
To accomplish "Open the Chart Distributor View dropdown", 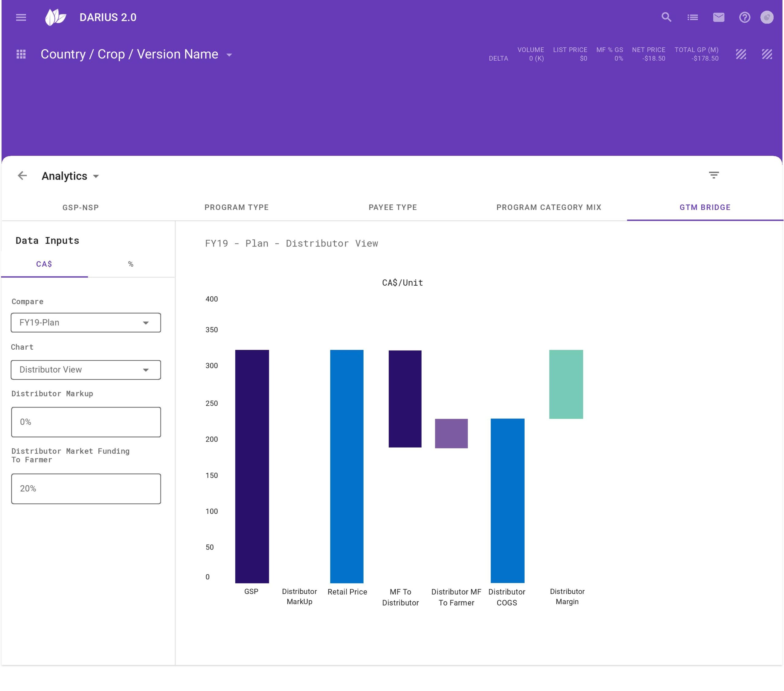I will pos(86,370).
